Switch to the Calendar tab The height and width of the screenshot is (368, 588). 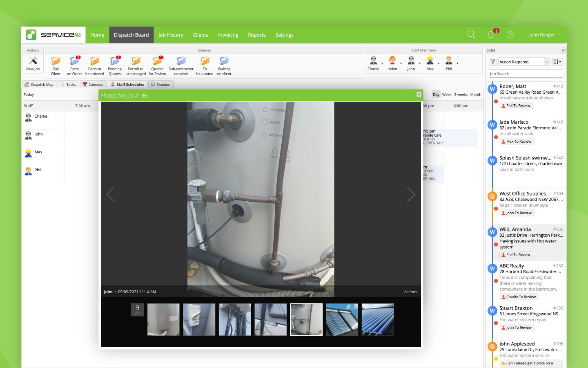click(x=93, y=84)
